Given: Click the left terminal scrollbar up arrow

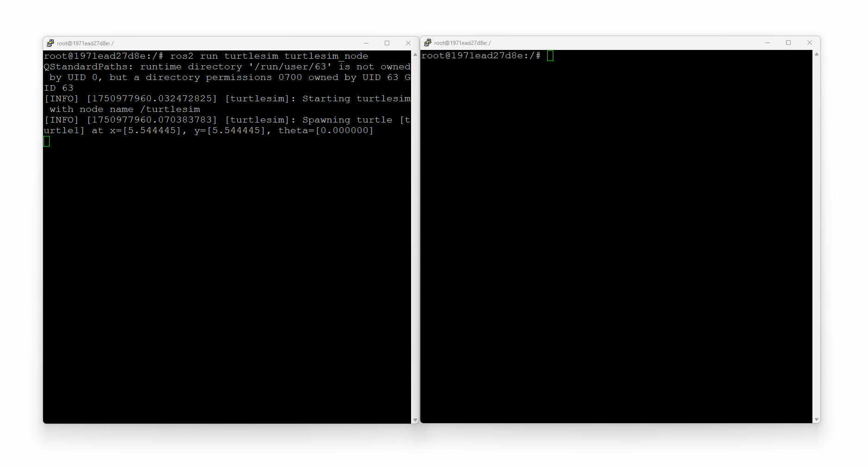Looking at the screenshot, I should [415, 55].
